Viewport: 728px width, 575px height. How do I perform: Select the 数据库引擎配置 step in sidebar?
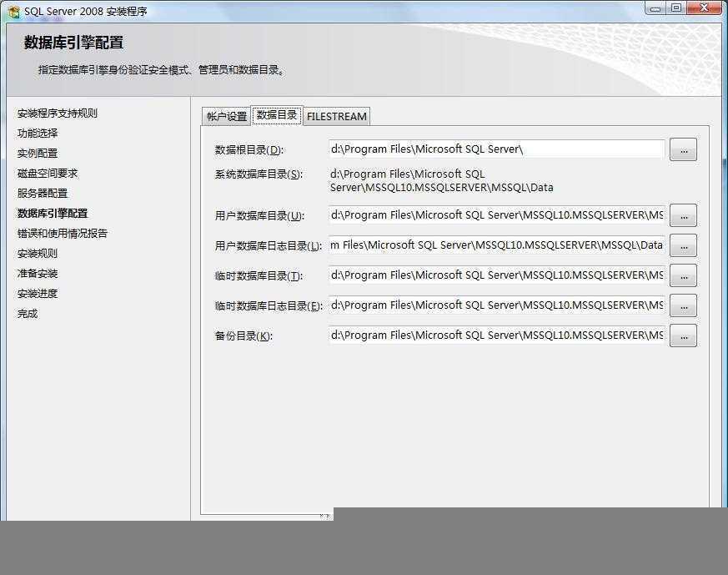53,213
